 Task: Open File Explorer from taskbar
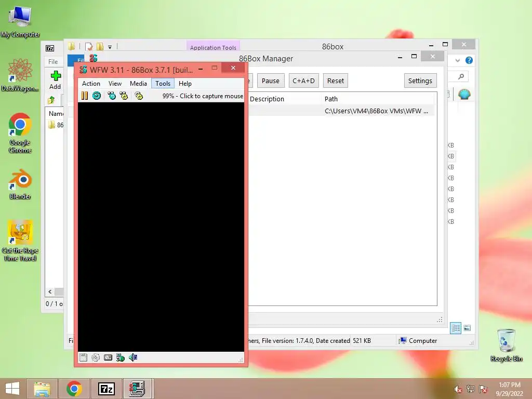[42, 389]
